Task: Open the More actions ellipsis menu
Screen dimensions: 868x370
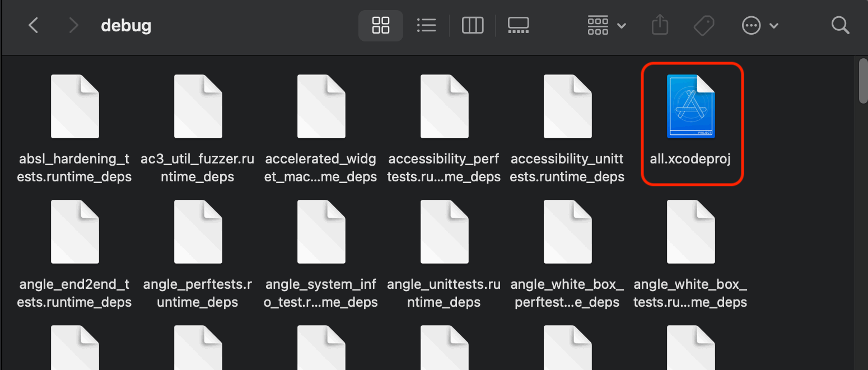Action: [x=760, y=25]
